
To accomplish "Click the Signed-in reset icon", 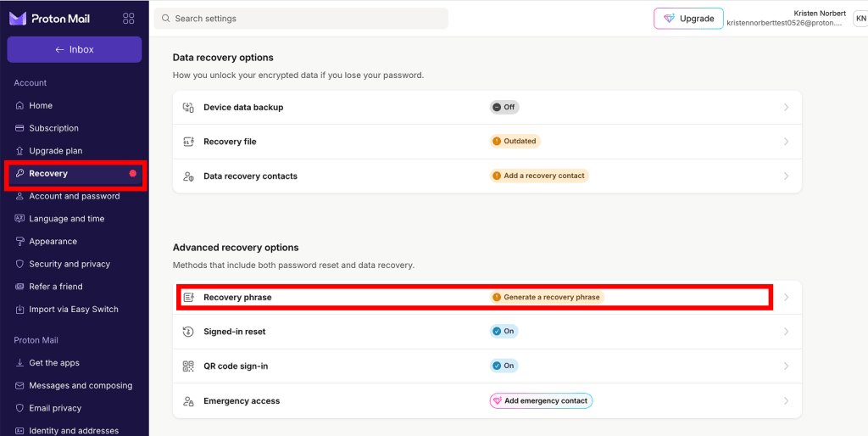I will coord(188,332).
